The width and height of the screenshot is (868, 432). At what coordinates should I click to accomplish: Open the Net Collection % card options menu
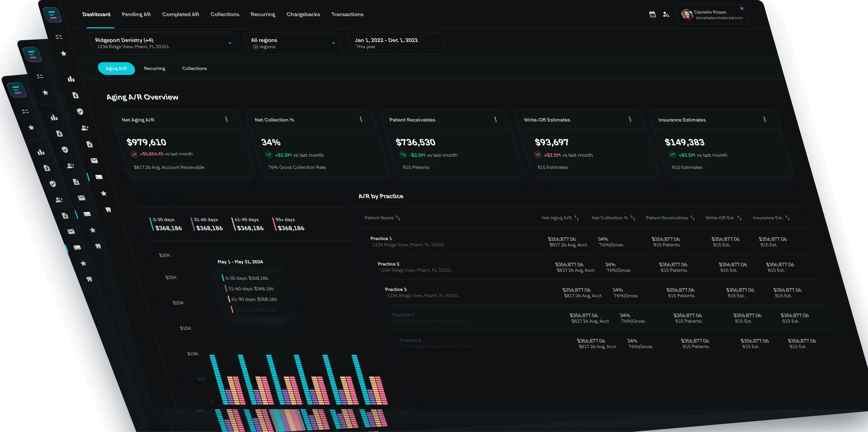point(361,119)
